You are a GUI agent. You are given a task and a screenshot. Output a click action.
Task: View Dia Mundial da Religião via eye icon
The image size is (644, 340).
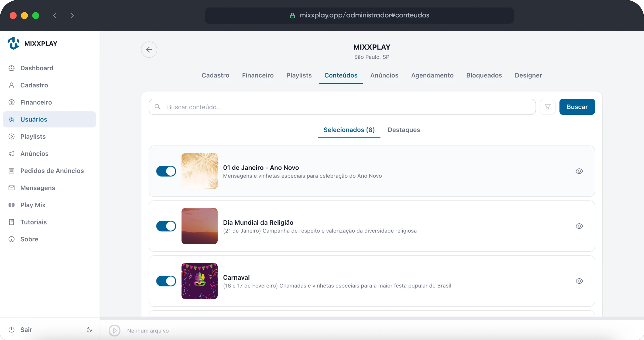[579, 226]
